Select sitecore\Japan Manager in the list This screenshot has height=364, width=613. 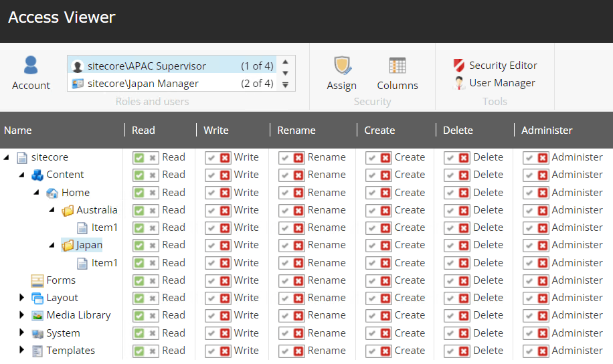[x=173, y=83]
